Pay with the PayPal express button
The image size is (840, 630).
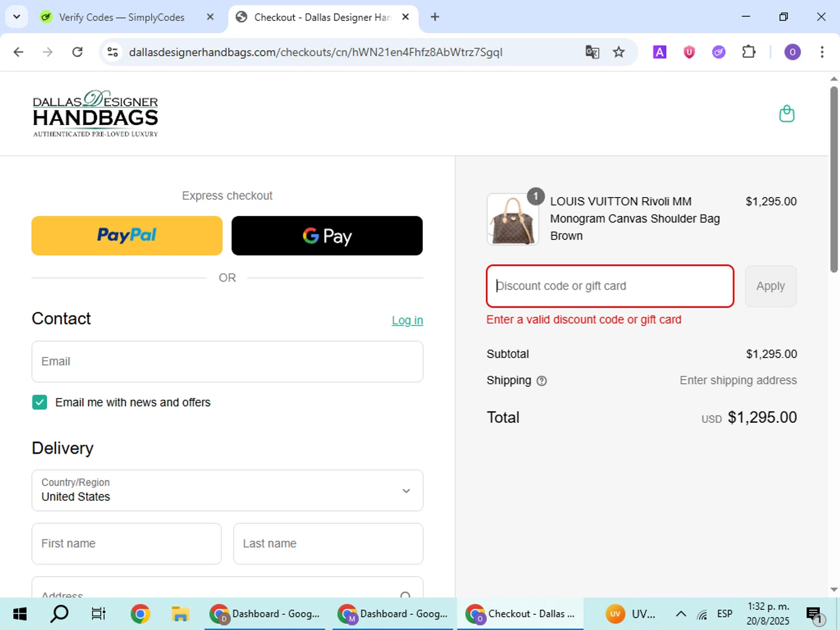127,236
